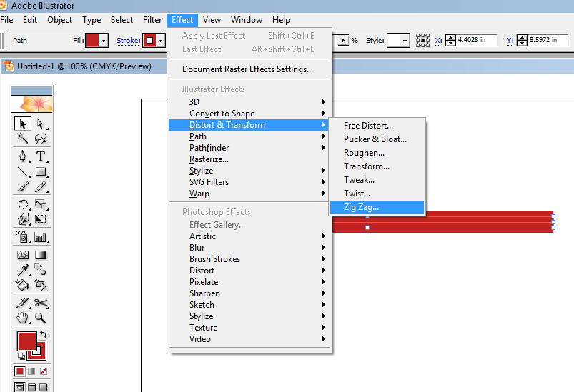Viewport: 574px width, 392px height.
Task: Select the Pen tool
Action: pos(23,156)
